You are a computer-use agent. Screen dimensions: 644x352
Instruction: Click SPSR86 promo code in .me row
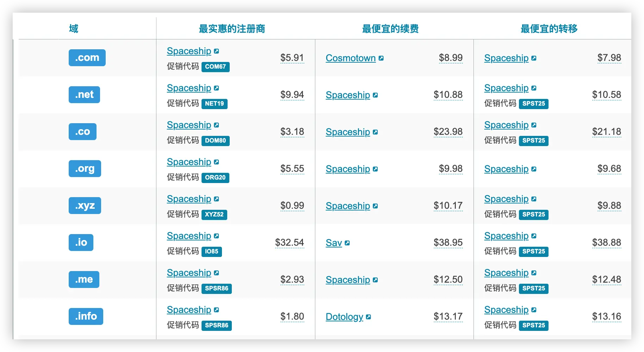click(x=217, y=288)
